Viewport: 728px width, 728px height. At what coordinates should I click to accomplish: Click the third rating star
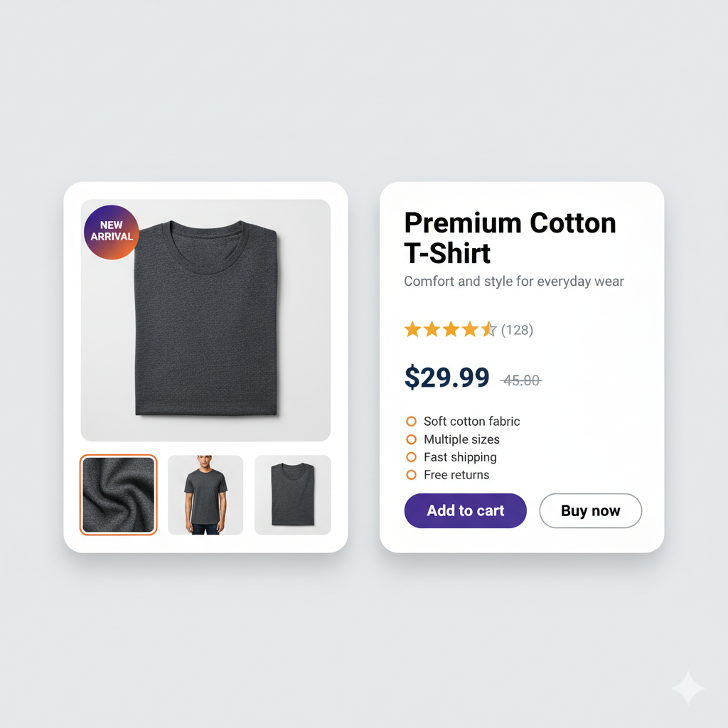[451, 329]
